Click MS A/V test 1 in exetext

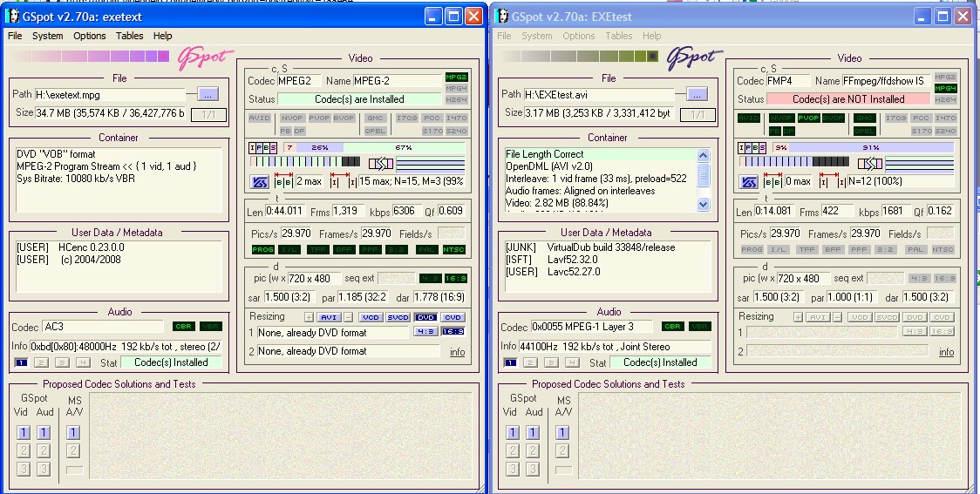pyautogui.click(x=73, y=432)
